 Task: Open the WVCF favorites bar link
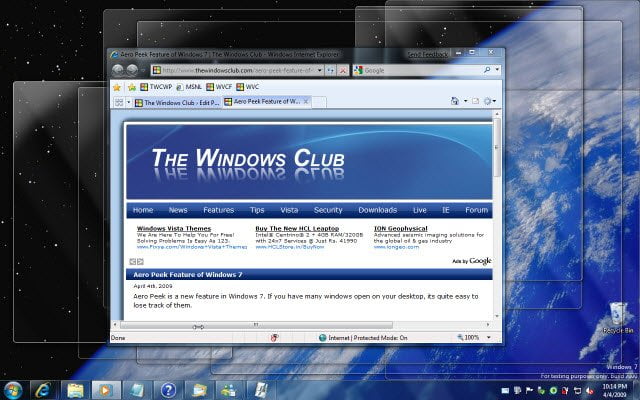[x=219, y=87]
